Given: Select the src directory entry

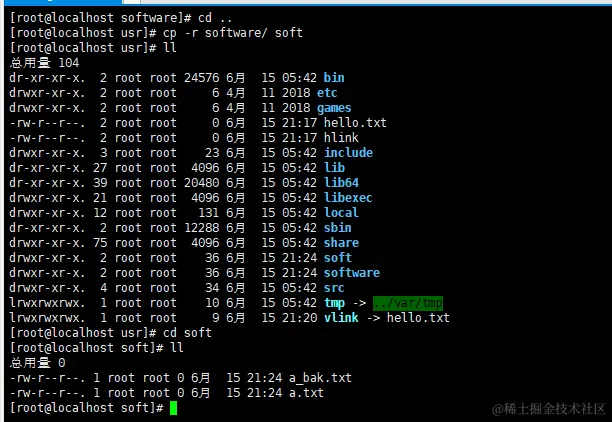Looking at the screenshot, I should [x=334, y=288].
